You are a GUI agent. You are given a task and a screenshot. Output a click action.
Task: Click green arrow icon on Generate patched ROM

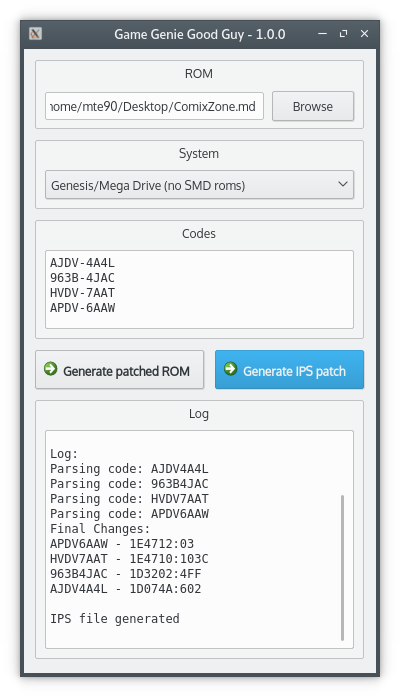(x=51, y=369)
